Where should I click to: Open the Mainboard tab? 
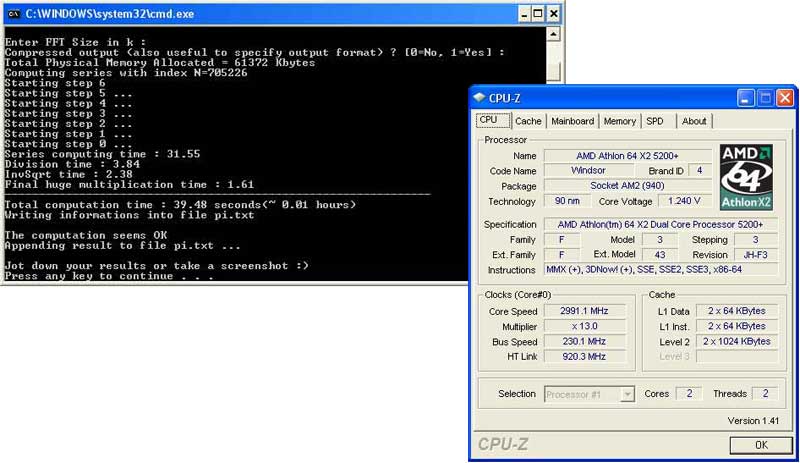(572, 121)
